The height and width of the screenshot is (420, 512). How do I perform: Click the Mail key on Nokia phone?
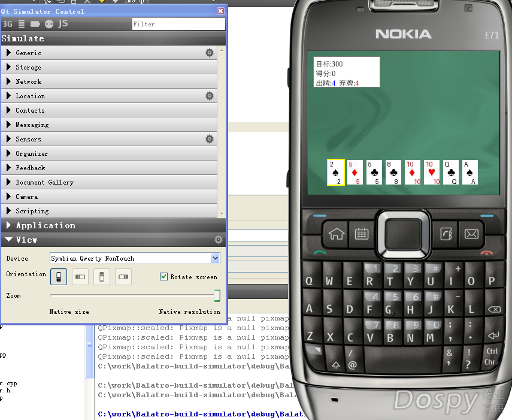[471, 234]
